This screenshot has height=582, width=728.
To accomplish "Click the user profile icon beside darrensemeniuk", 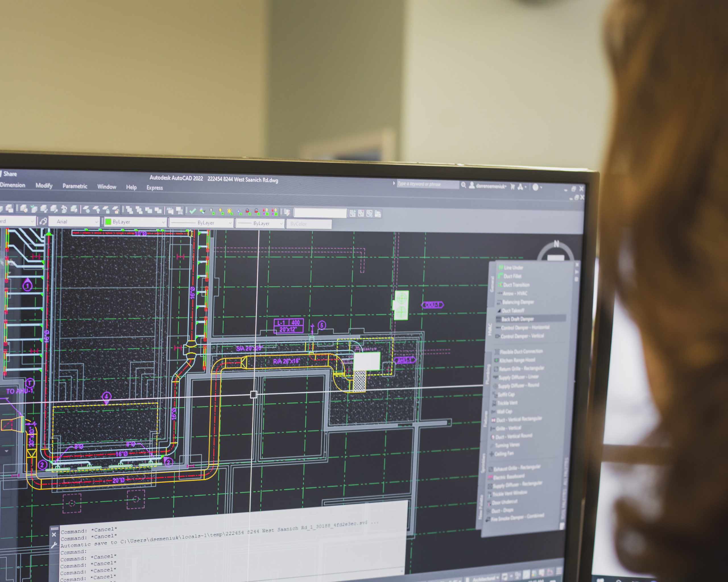I will click(472, 185).
